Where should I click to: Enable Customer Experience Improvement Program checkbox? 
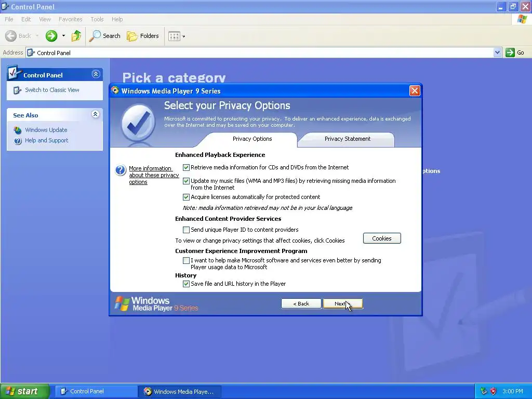point(186,261)
